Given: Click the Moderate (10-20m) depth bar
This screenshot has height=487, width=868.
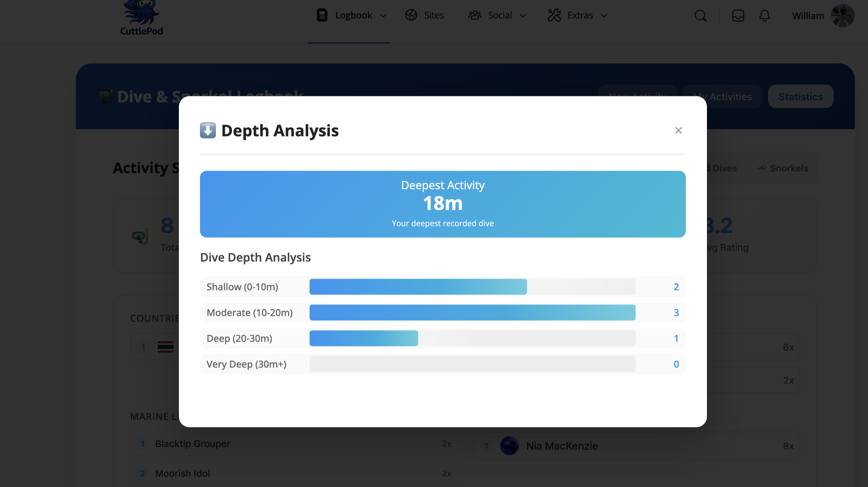Looking at the screenshot, I should pos(472,313).
